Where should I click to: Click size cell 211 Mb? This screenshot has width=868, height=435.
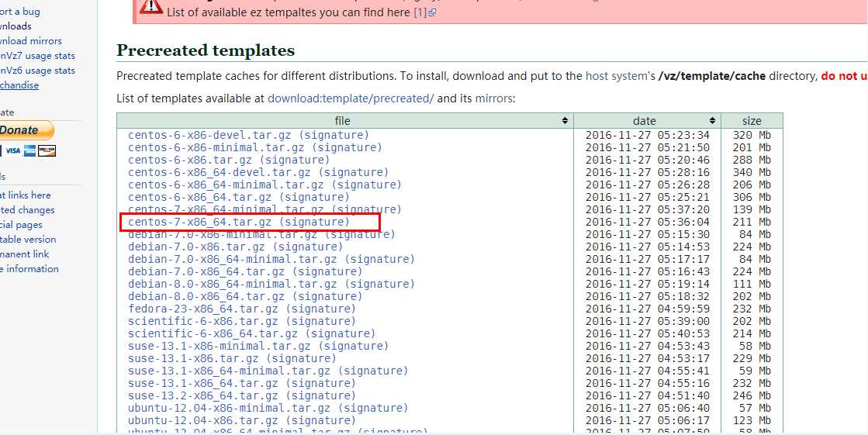[751, 222]
